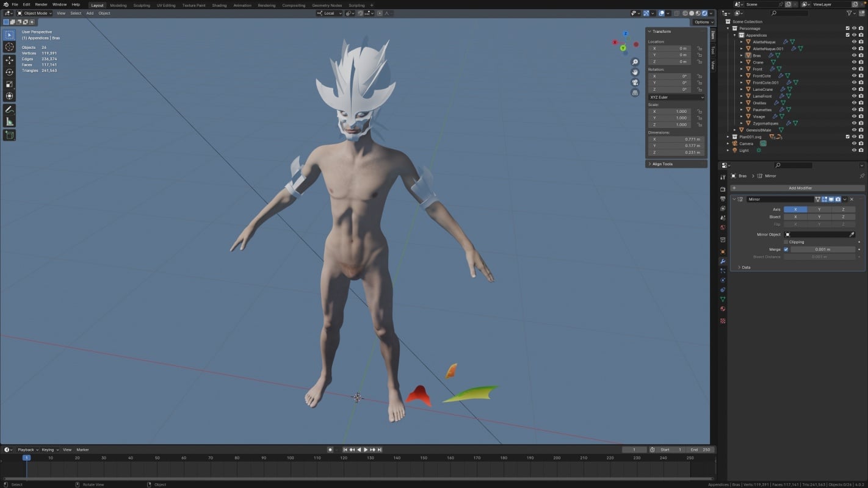Switch to the Shading workspace tab
The height and width of the screenshot is (488, 868).
(219, 5)
